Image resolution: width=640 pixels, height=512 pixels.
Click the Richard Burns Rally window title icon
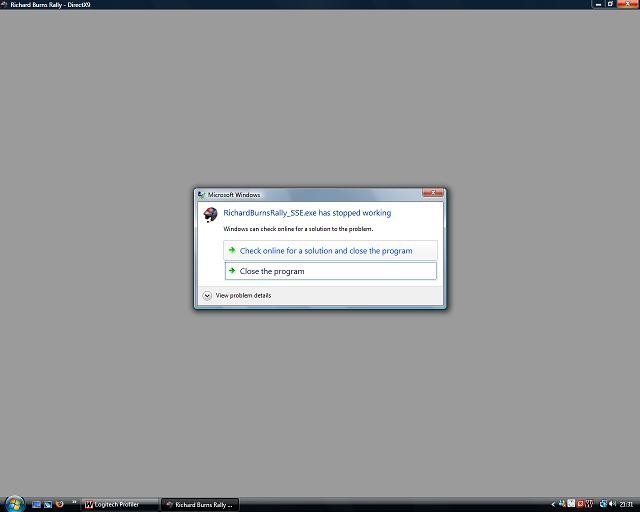click(4, 4)
